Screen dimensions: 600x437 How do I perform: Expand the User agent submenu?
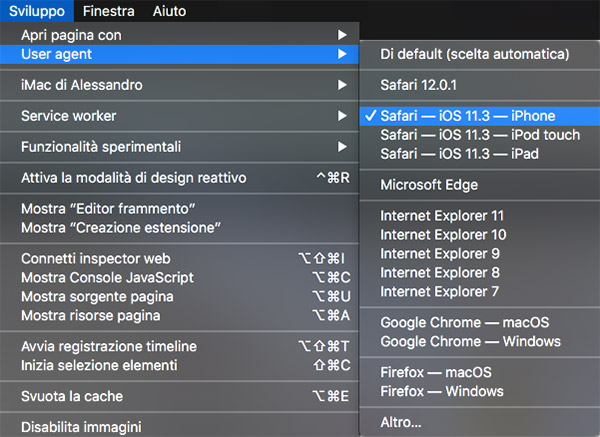(179, 54)
